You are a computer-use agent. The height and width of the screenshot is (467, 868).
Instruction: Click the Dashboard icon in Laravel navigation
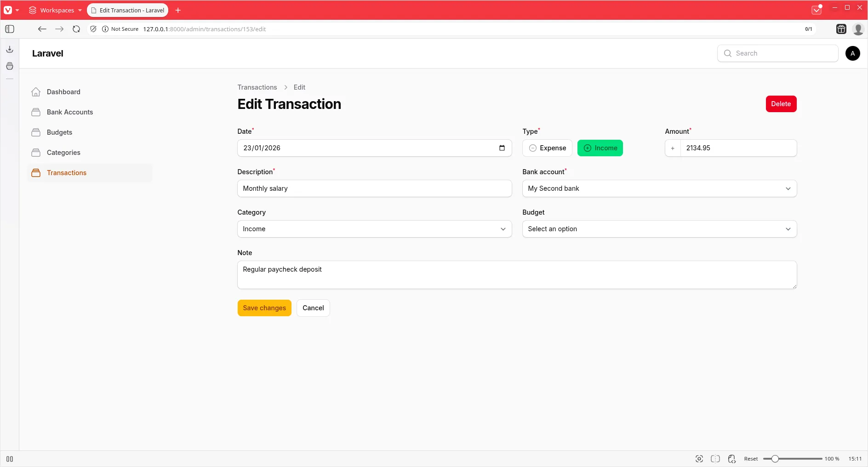tap(35, 92)
